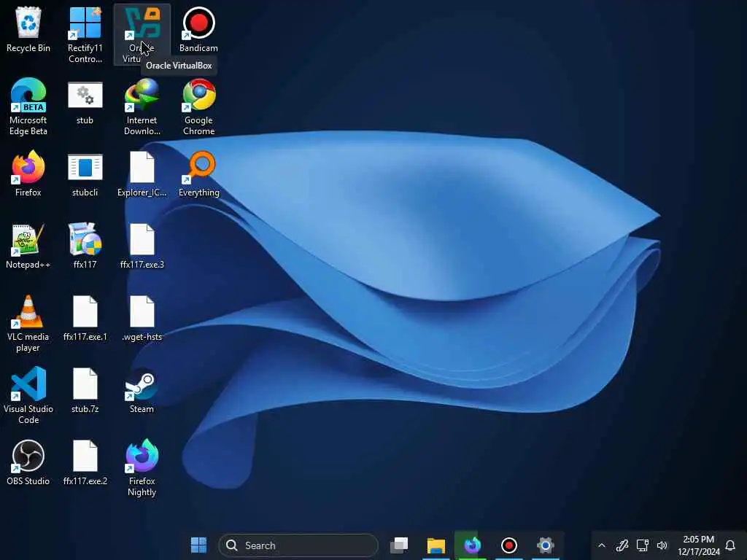Open Microsoft Edge Beta shortcut
747x560 pixels.
(x=28, y=107)
